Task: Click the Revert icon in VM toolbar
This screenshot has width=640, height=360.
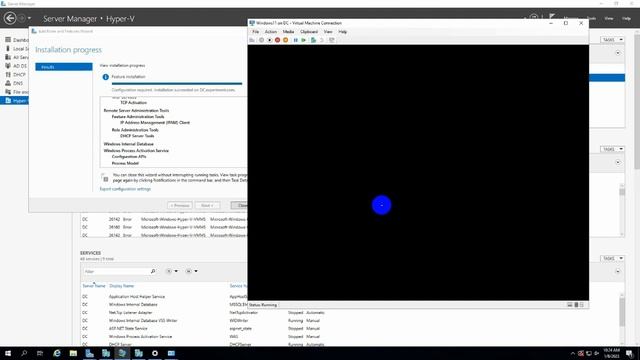Action: coord(322,40)
